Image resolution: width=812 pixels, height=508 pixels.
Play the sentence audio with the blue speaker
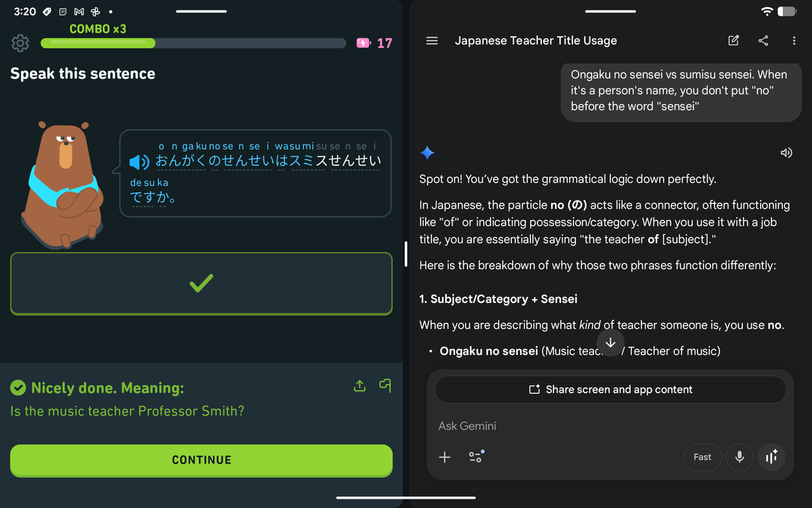pos(139,162)
